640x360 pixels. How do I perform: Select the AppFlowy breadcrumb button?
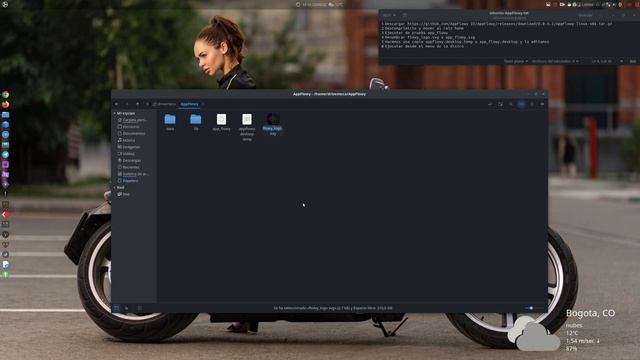tap(189, 104)
